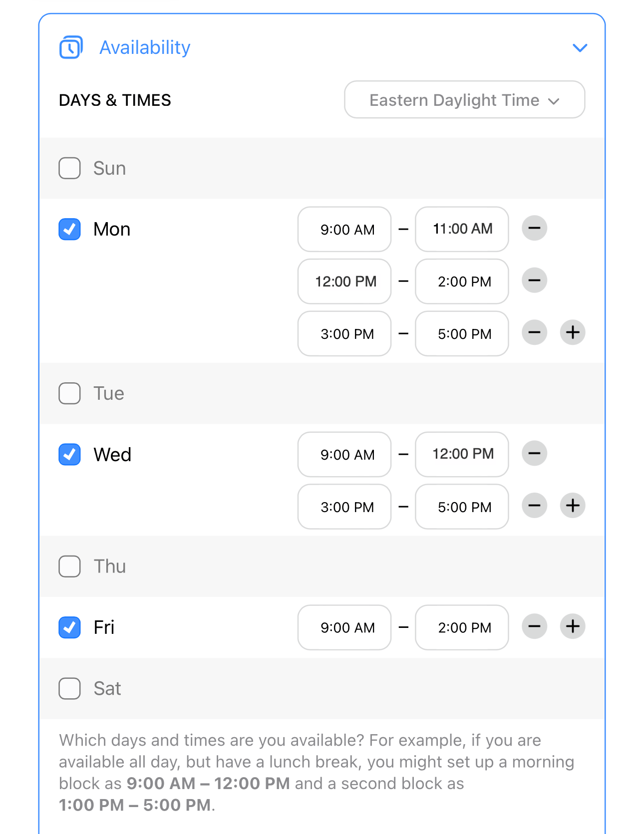Open Monday's 12:00 PM start time picker
This screenshot has height=834, width=644.
pos(344,281)
